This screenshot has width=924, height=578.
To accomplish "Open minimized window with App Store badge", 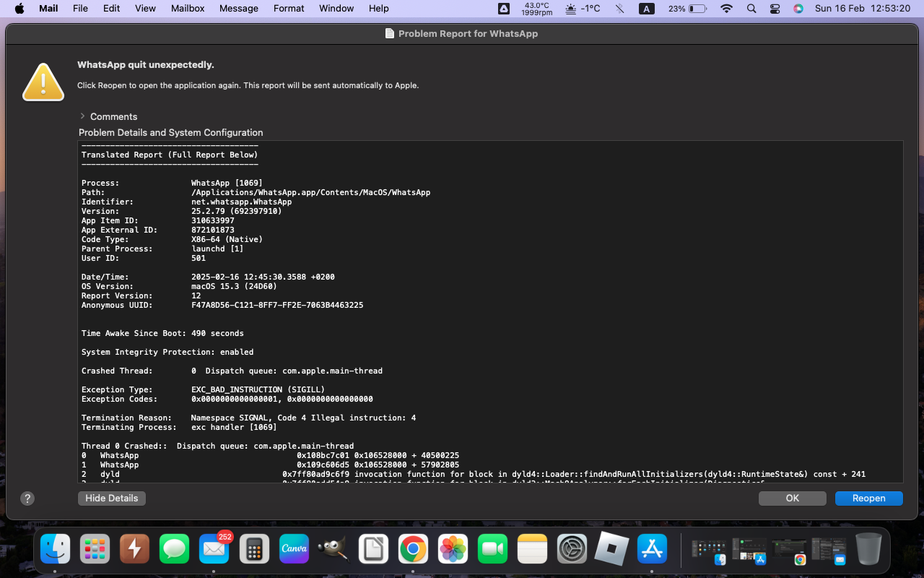I will click(749, 551).
